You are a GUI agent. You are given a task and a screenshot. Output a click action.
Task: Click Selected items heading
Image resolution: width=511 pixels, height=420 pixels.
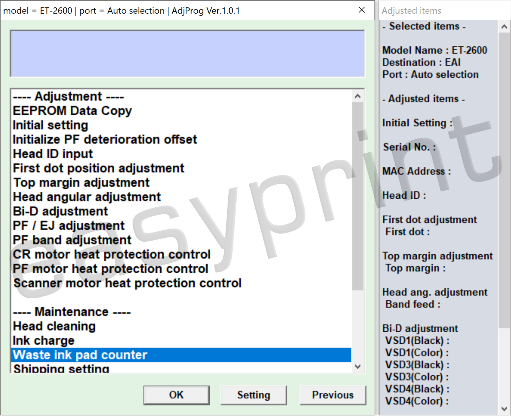424,26
